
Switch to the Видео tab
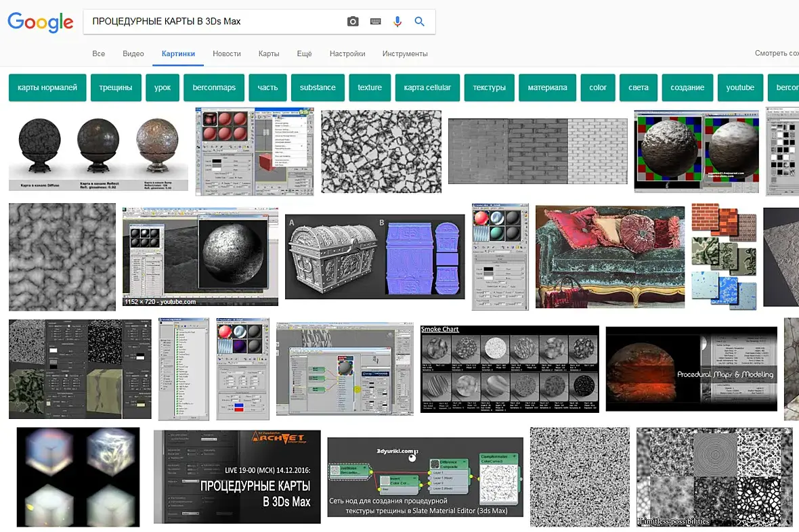coord(133,53)
